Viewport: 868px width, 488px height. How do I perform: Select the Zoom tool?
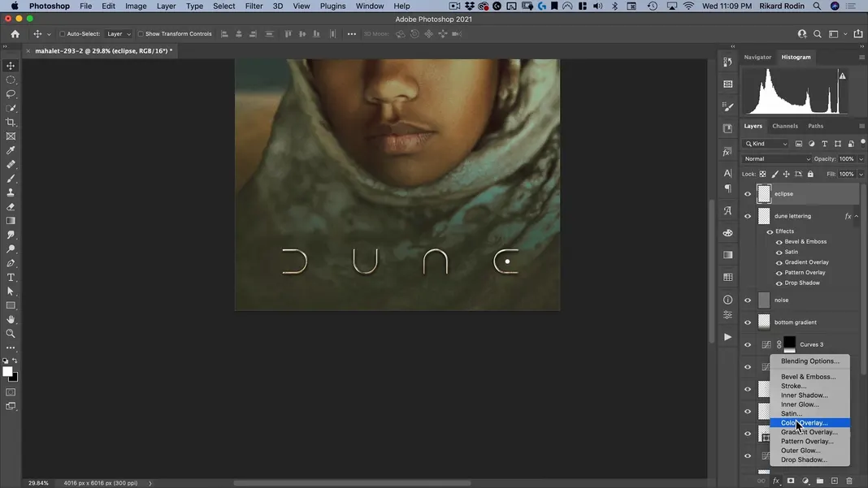(11, 334)
